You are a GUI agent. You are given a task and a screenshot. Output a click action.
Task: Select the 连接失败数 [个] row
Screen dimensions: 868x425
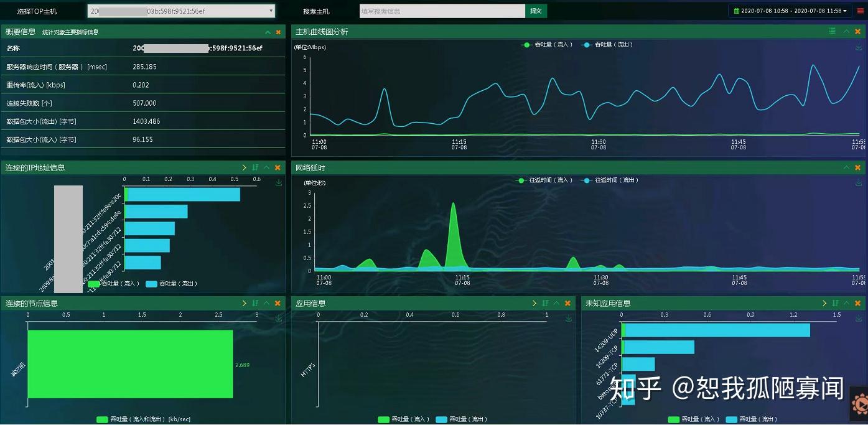(x=142, y=103)
